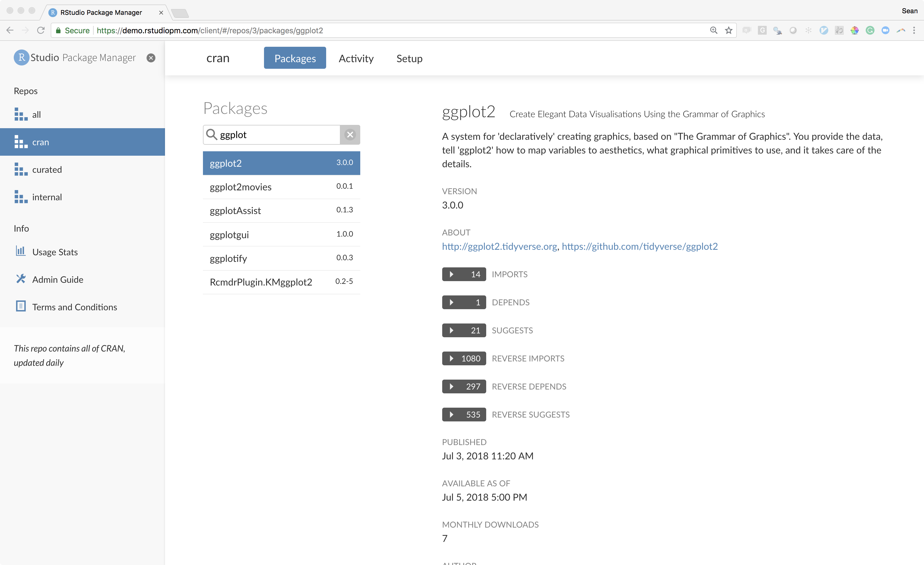Click the Admin Guide wrench icon
The image size is (924, 565).
tap(21, 279)
